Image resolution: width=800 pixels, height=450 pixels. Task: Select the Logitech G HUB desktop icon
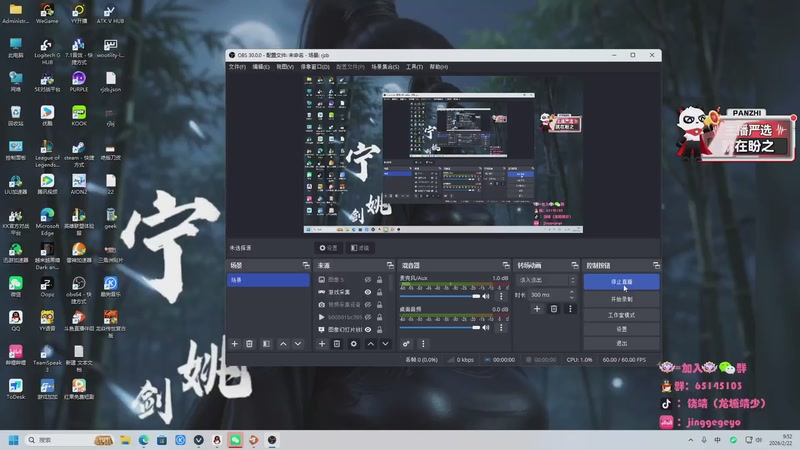pos(47,52)
